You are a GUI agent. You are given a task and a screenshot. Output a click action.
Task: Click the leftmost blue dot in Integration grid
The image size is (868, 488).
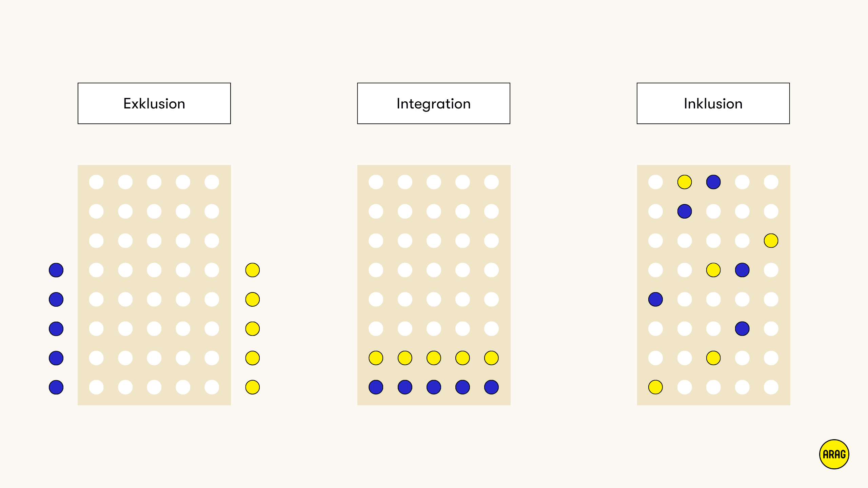pos(376,387)
